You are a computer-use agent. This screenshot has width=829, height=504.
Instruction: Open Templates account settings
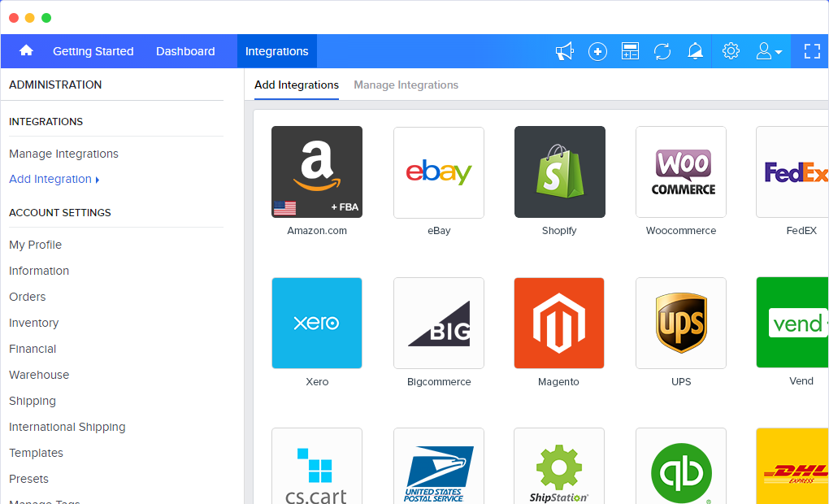[36, 453]
